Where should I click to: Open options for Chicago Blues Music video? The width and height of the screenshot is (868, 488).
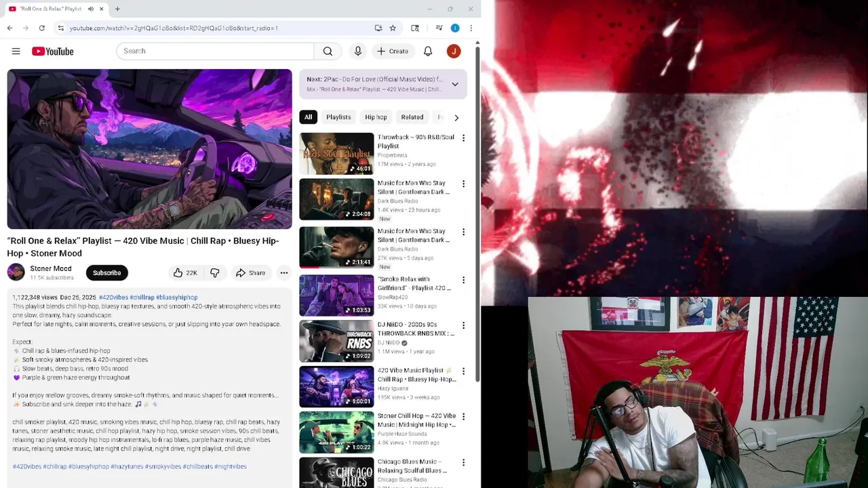click(463, 462)
